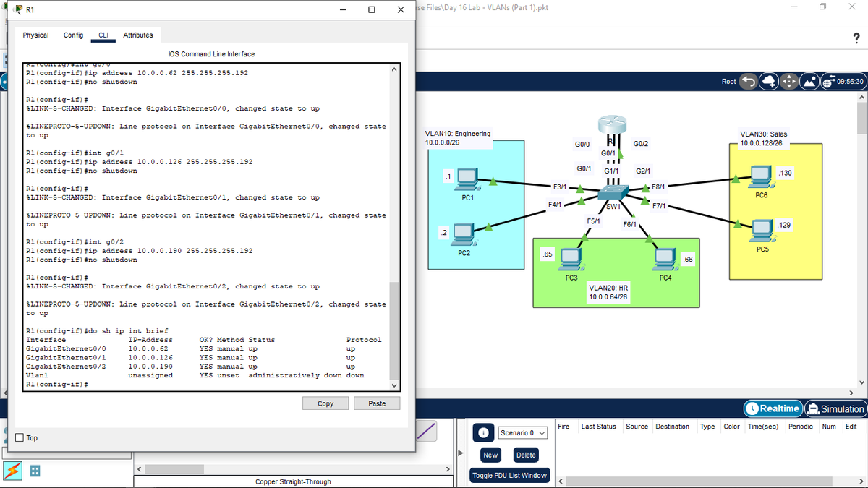Screen dimensions: 868x488
Task: Click at the R1(config-if)# prompt line
Action: pos(57,385)
